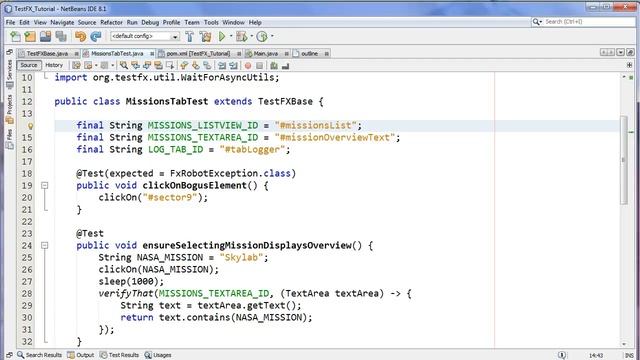Viewport: 640px width, 360px height.
Task: Click the New Project icon
Action: coord(30,36)
